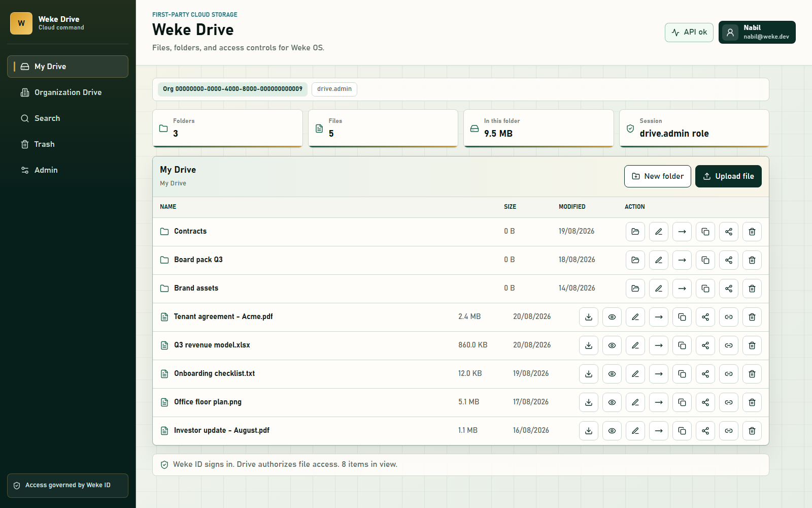Move the Contracts folder

point(682,232)
